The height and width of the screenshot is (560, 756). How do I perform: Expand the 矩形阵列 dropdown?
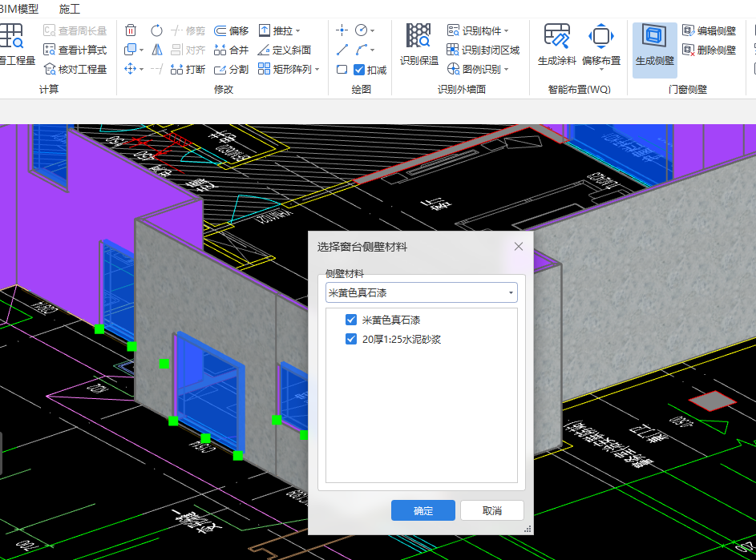coord(317,70)
